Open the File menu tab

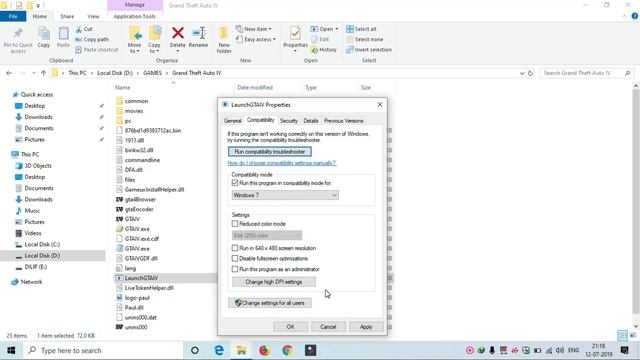pos(13,16)
